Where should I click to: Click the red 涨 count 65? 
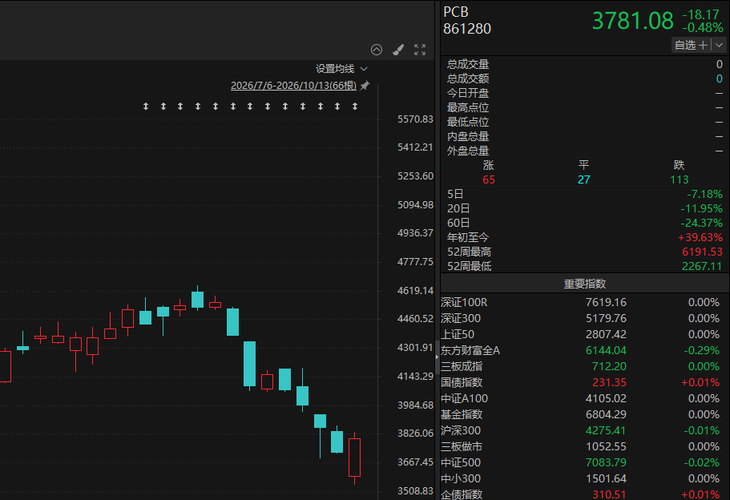coord(488,180)
